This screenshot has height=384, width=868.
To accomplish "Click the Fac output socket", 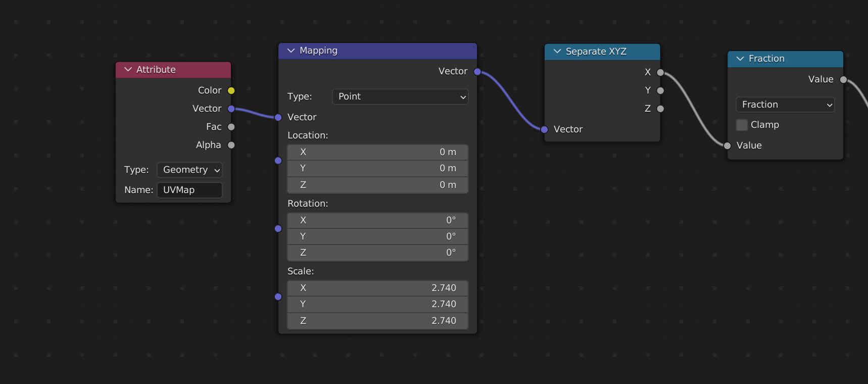I will (231, 127).
